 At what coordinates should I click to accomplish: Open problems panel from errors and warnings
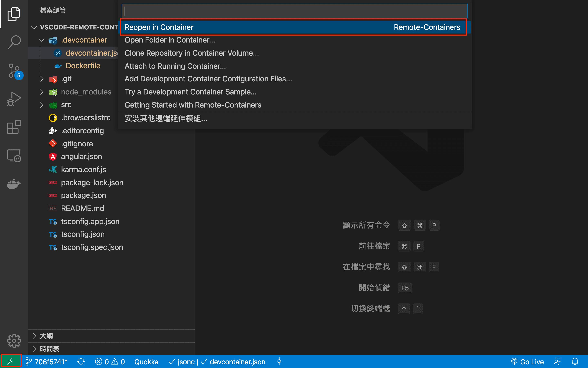click(x=110, y=362)
